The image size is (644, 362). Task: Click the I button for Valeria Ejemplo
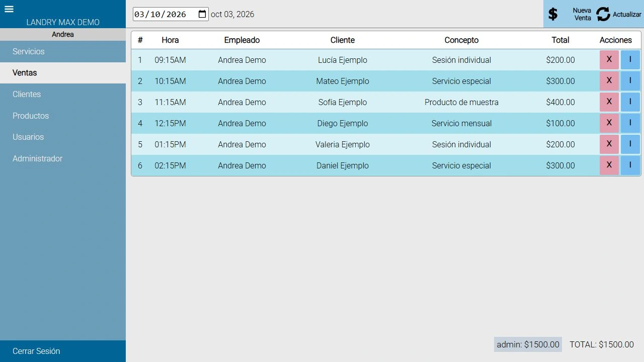click(630, 144)
